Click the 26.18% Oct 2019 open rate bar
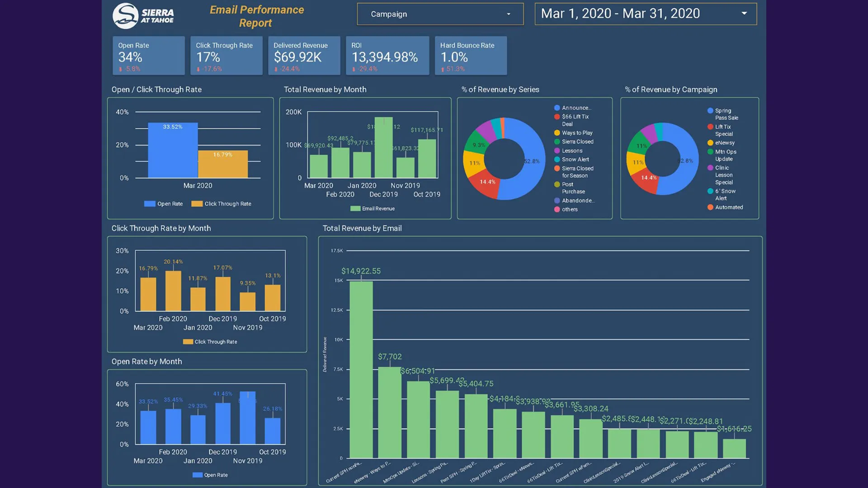 coord(273,431)
